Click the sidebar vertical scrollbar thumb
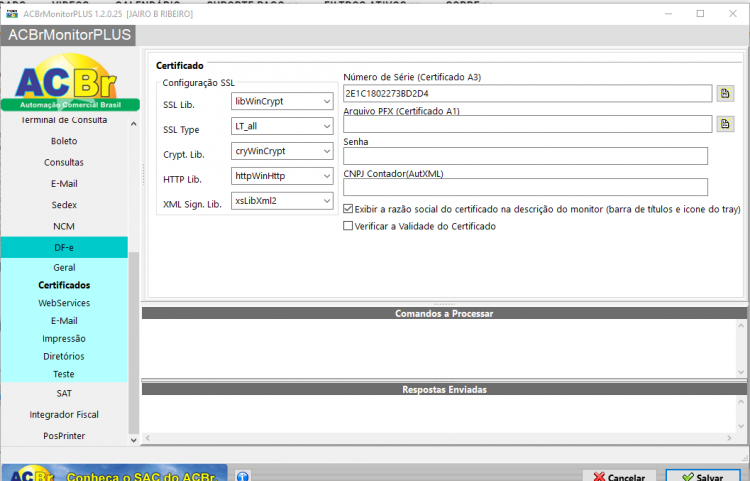 (x=133, y=342)
